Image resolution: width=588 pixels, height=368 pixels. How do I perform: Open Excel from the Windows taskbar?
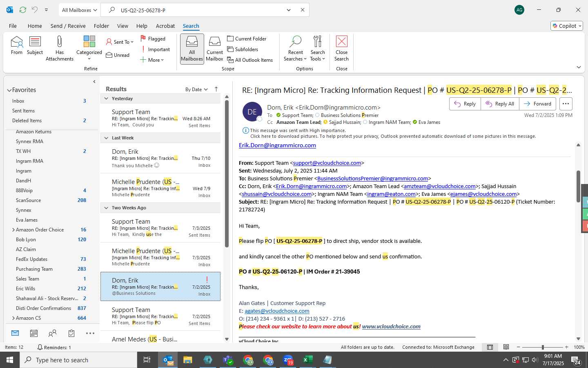pyautogui.click(x=307, y=360)
